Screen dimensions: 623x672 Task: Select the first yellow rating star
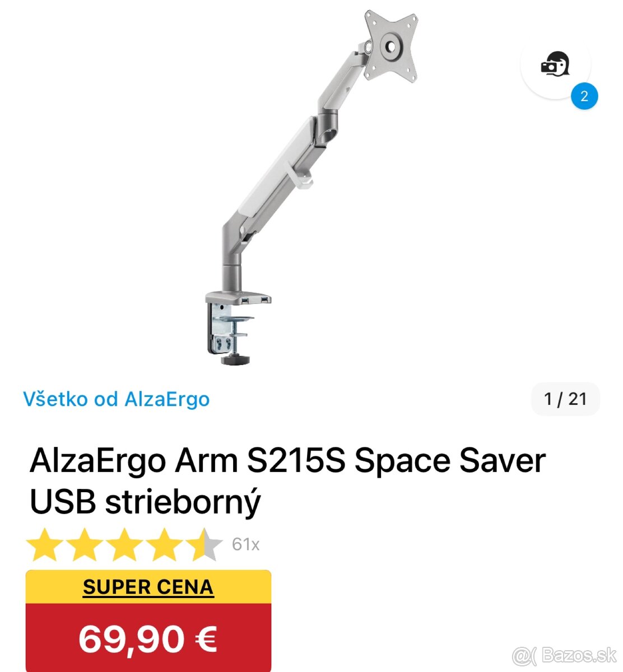pos(46,544)
